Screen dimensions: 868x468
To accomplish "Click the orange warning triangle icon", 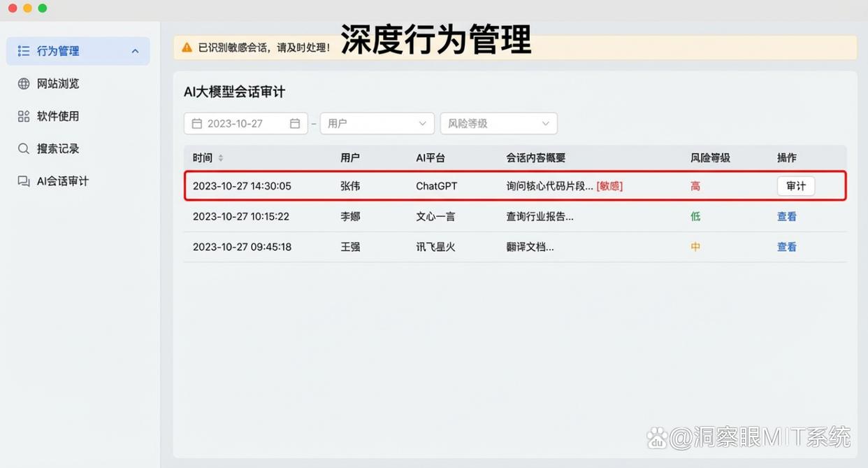I will pyautogui.click(x=187, y=48).
